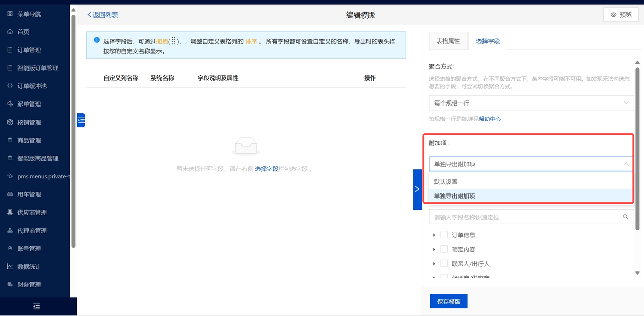The height and width of the screenshot is (316, 644).
Task: Open 财务管理 in the sidebar menu
Action: click(x=29, y=285)
